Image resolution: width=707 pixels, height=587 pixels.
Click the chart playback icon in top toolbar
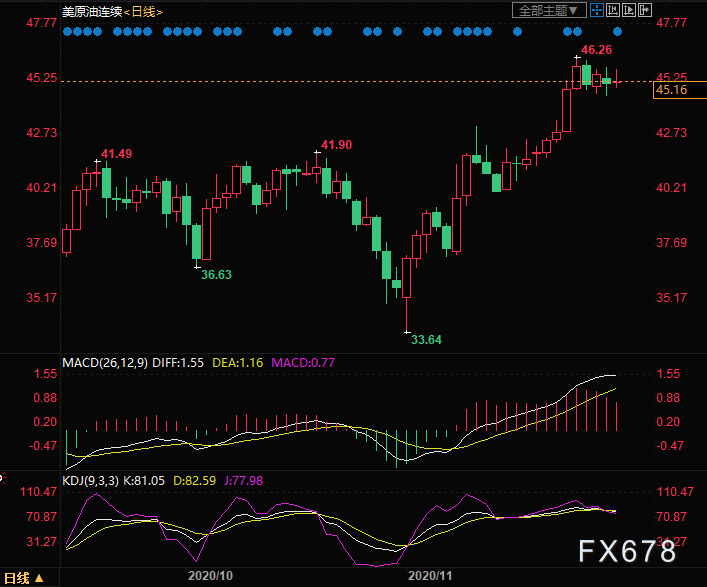[x=627, y=10]
